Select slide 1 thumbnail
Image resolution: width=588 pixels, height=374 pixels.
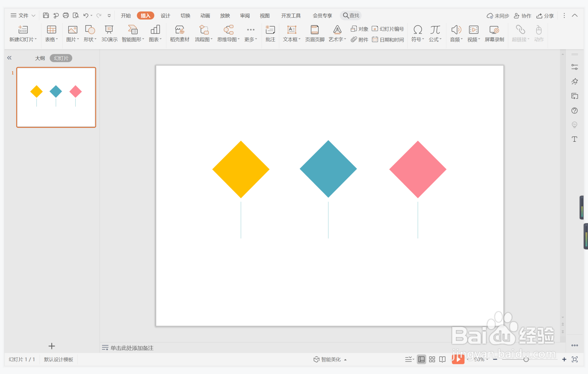click(x=56, y=97)
